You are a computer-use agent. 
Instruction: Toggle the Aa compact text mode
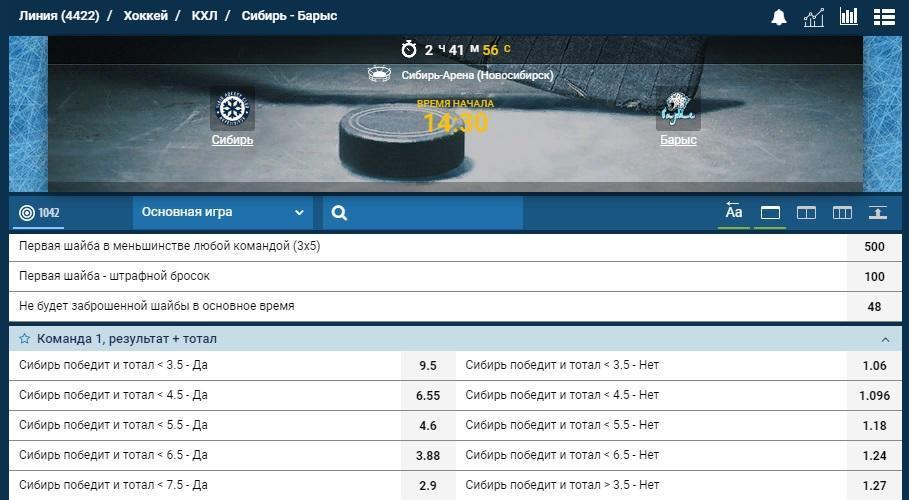[x=734, y=212]
